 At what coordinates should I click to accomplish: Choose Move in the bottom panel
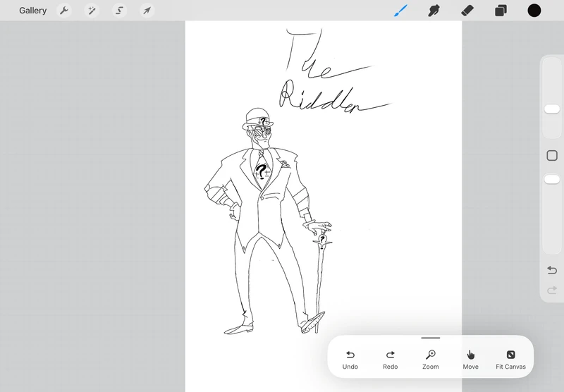coord(470,360)
